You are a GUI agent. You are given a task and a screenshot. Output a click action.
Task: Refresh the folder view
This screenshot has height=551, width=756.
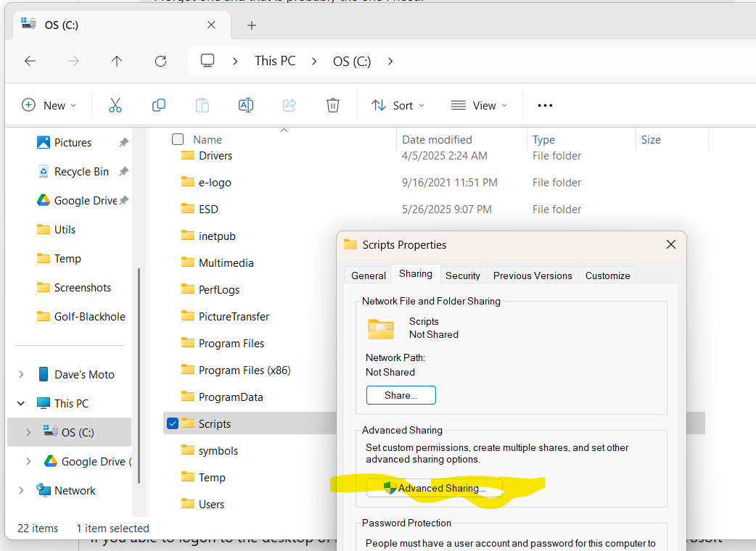click(x=160, y=61)
